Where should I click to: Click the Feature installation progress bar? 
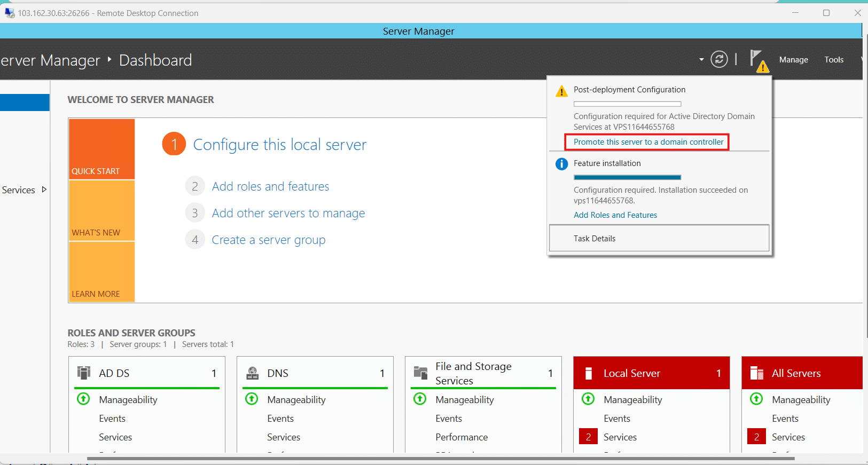click(628, 177)
